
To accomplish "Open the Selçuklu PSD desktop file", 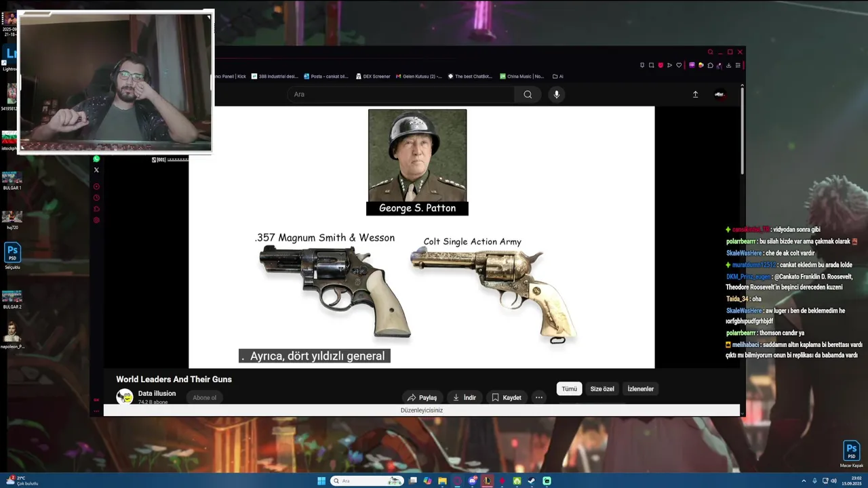I will click(12, 256).
